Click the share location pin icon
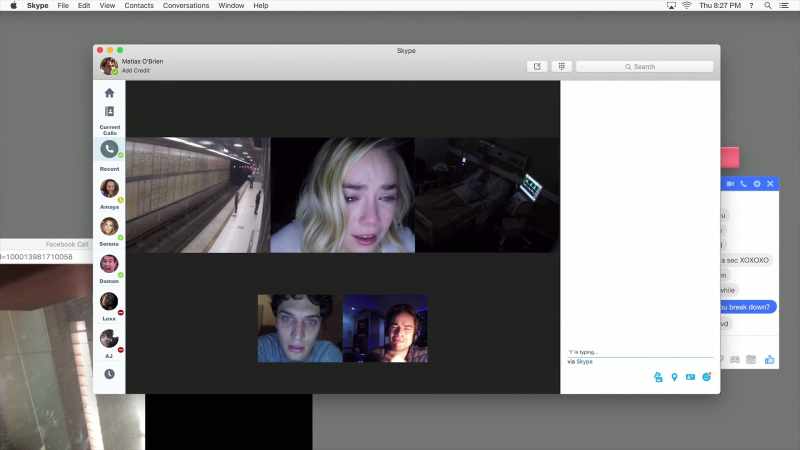This screenshot has height=450, width=800. point(674,377)
